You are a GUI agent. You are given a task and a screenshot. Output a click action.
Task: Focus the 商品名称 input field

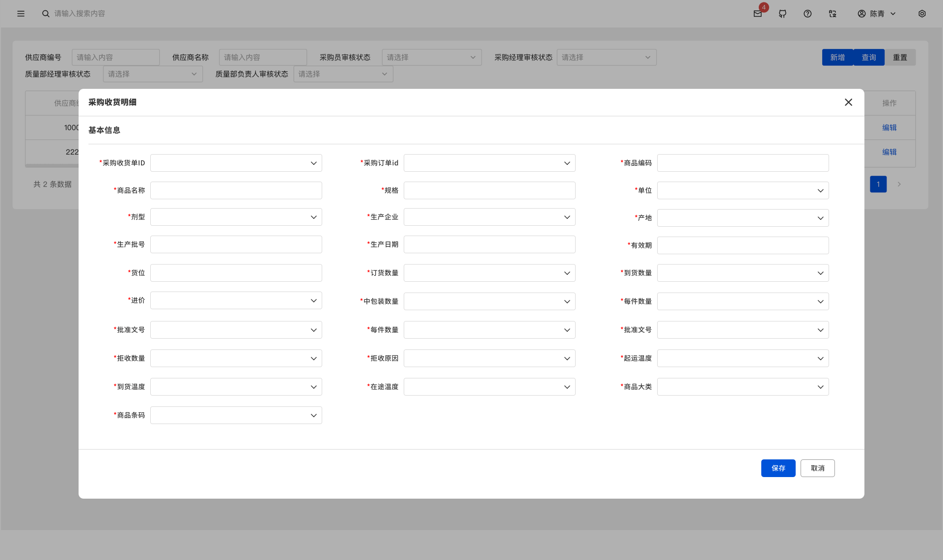(236, 190)
